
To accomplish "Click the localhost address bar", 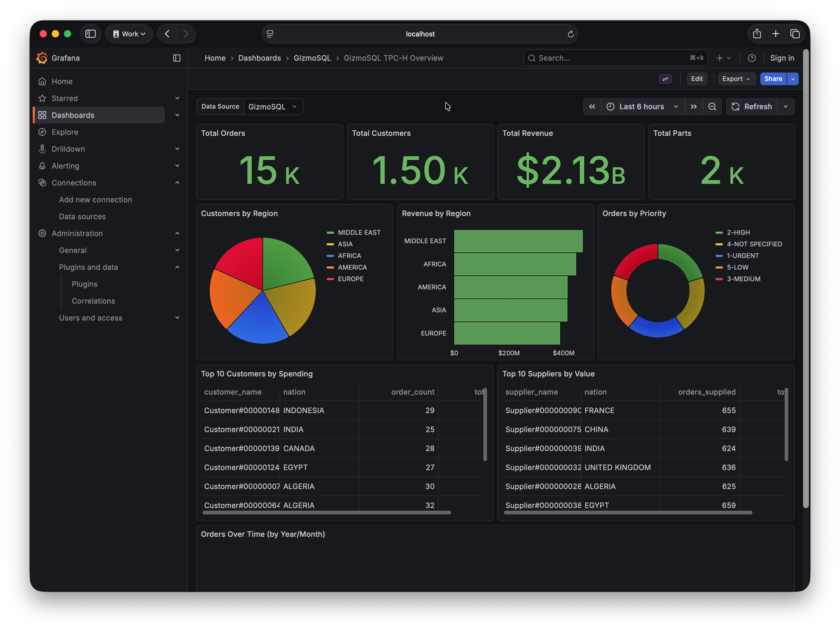I will (420, 34).
